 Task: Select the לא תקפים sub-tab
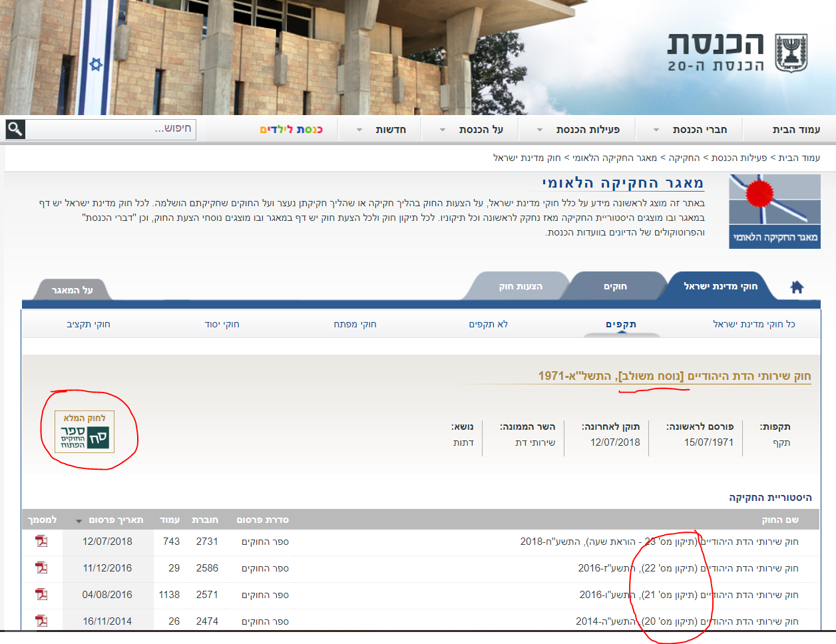tap(489, 324)
